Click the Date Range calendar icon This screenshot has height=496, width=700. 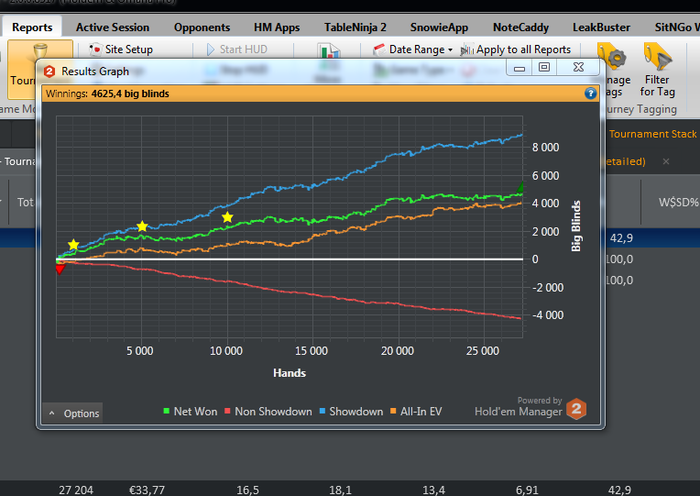pyautogui.click(x=379, y=49)
